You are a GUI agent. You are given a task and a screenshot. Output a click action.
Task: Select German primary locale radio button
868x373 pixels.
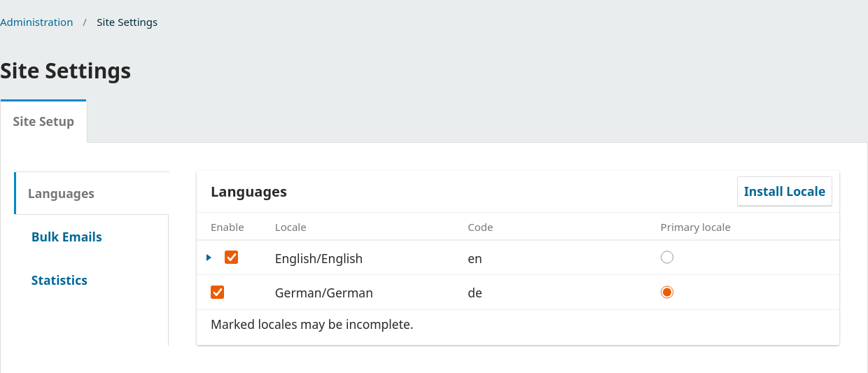(667, 293)
